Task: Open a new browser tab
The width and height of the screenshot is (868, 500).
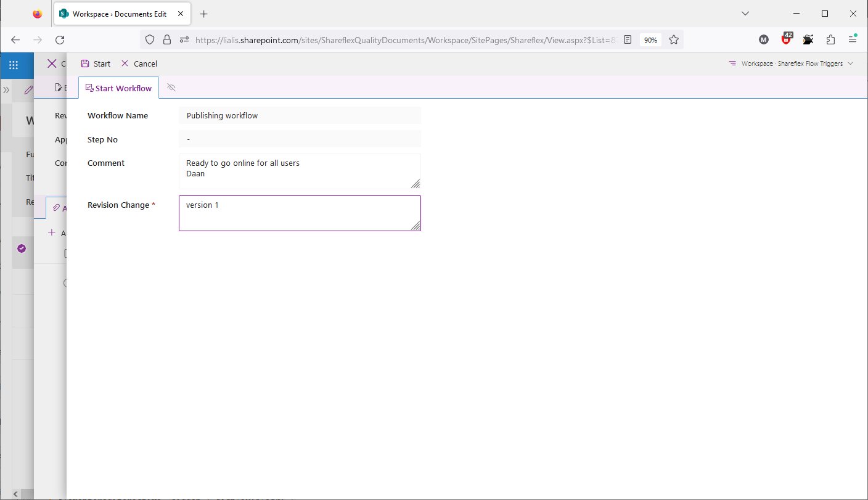Action: click(204, 14)
